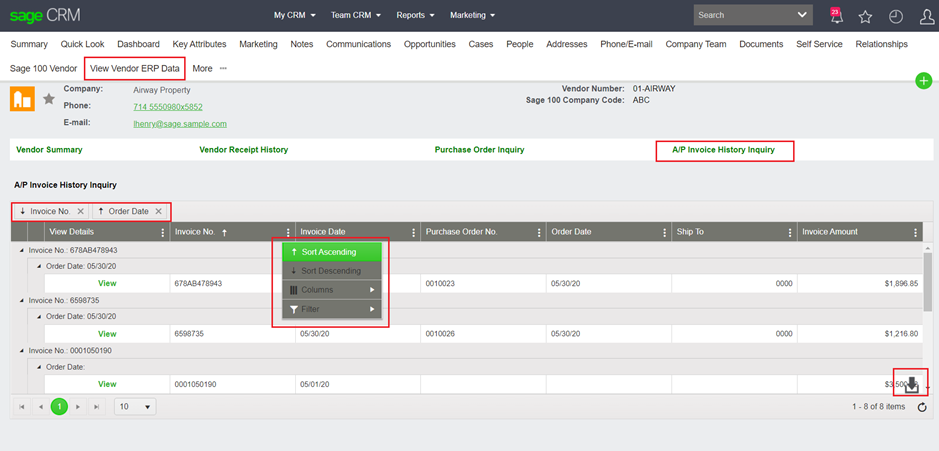Click into the Search field
The height and width of the screenshot is (451, 939).
click(743, 15)
